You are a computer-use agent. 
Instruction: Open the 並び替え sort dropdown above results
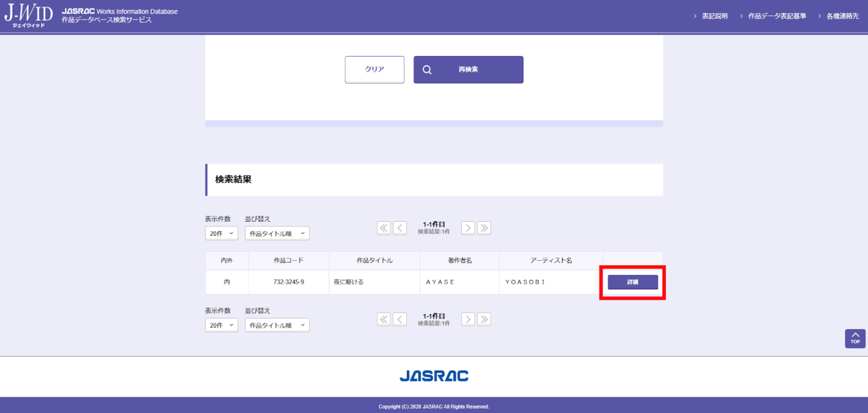[x=277, y=233]
